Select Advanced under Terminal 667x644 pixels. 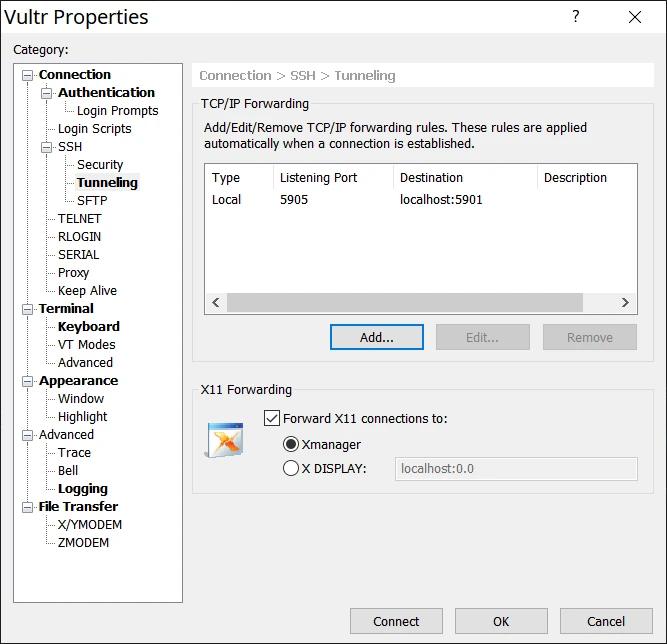point(85,362)
